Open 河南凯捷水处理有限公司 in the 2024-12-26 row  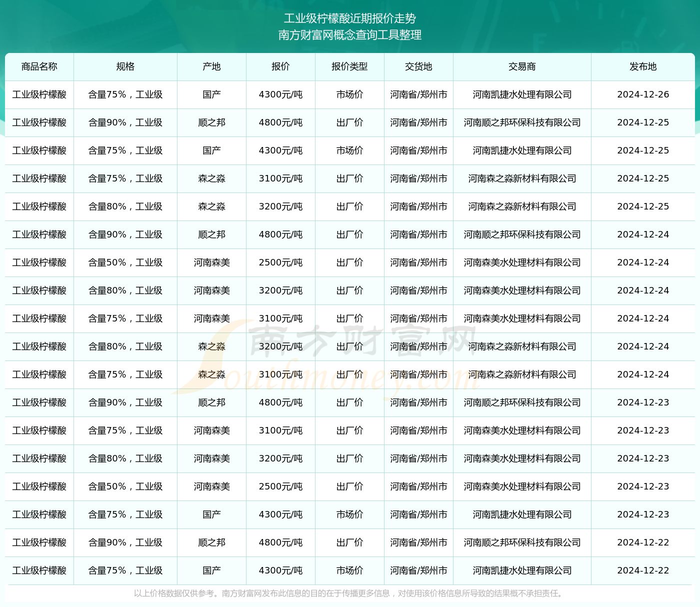tap(522, 94)
